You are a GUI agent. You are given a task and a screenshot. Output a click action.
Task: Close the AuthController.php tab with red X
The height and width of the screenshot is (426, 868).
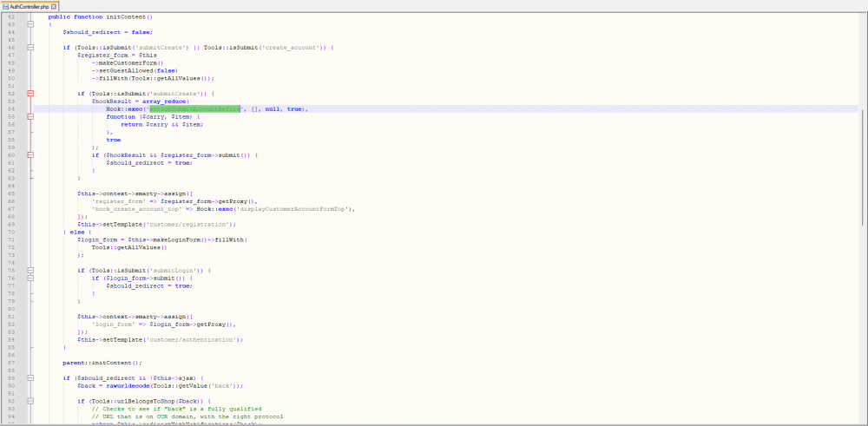tap(54, 5)
